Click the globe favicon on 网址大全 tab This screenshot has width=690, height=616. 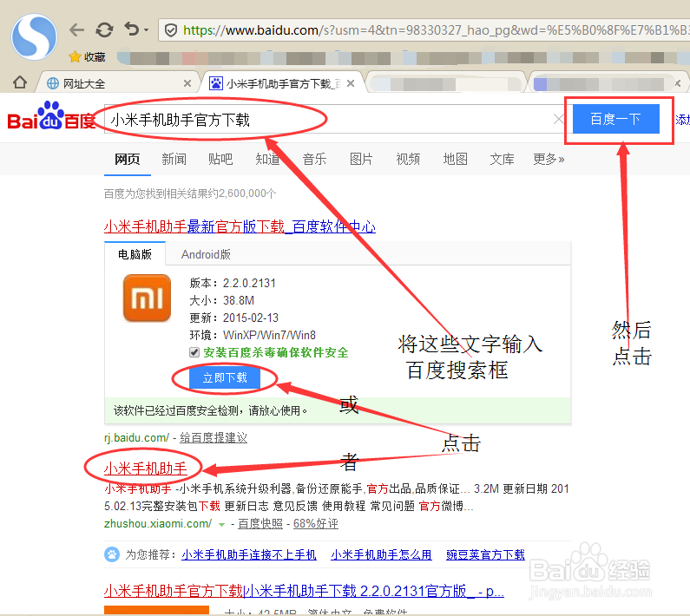pos(53,83)
